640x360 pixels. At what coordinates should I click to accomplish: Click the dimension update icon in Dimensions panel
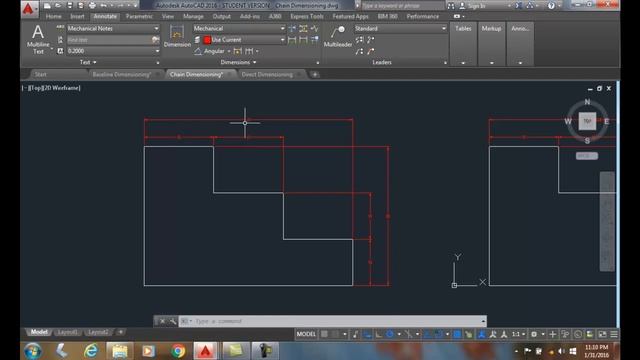pos(315,40)
